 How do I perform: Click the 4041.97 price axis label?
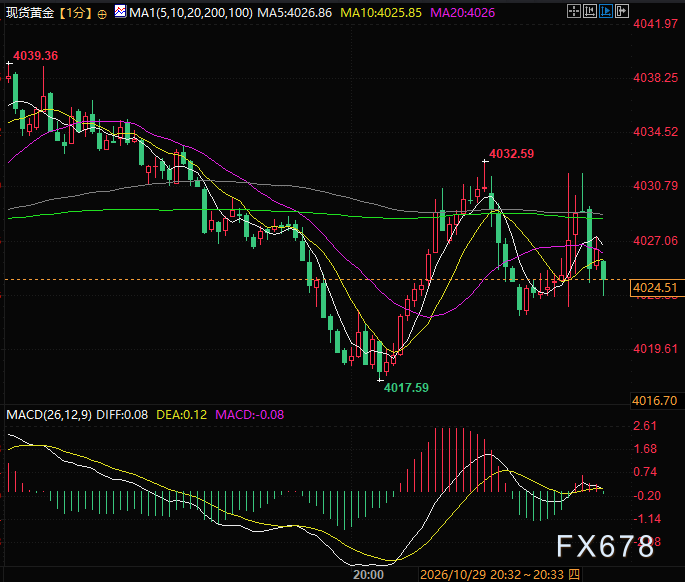(x=656, y=24)
